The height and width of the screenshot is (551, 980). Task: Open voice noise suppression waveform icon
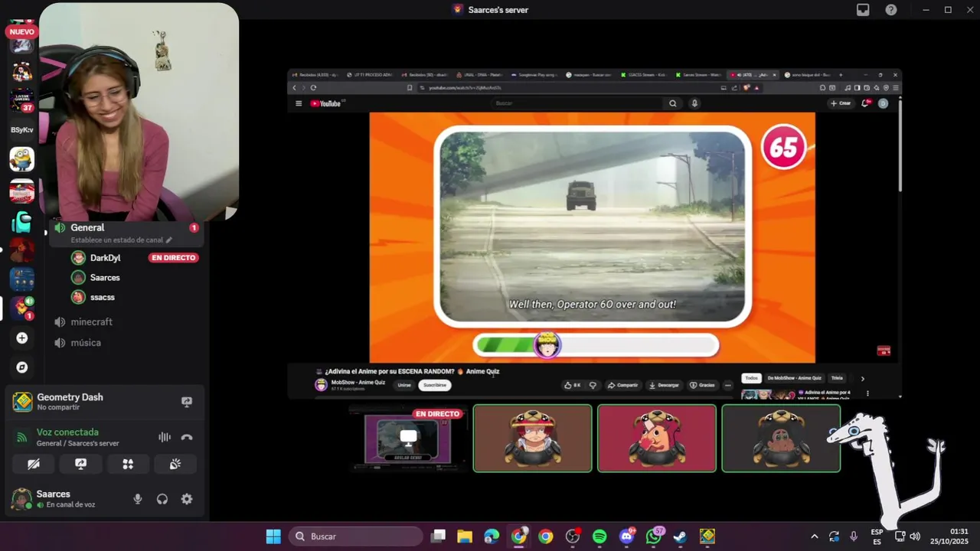(165, 437)
